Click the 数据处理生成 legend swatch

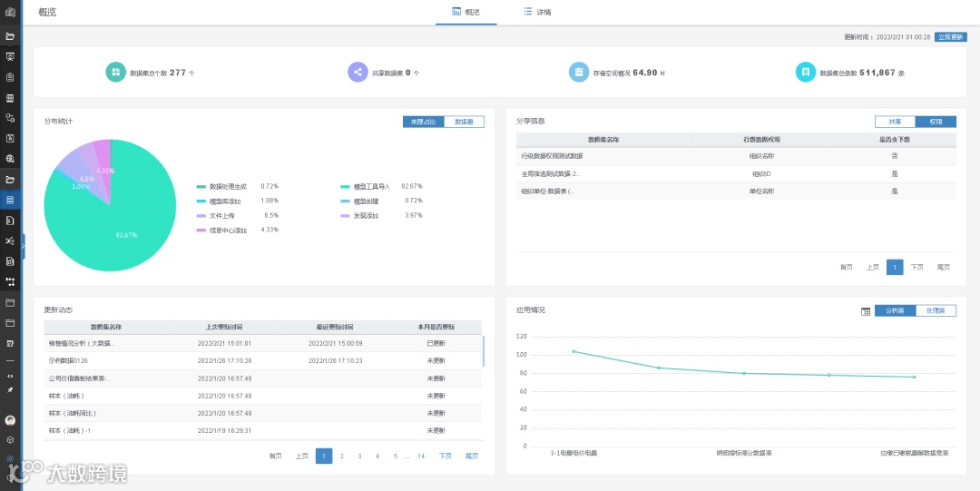click(x=201, y=187)
